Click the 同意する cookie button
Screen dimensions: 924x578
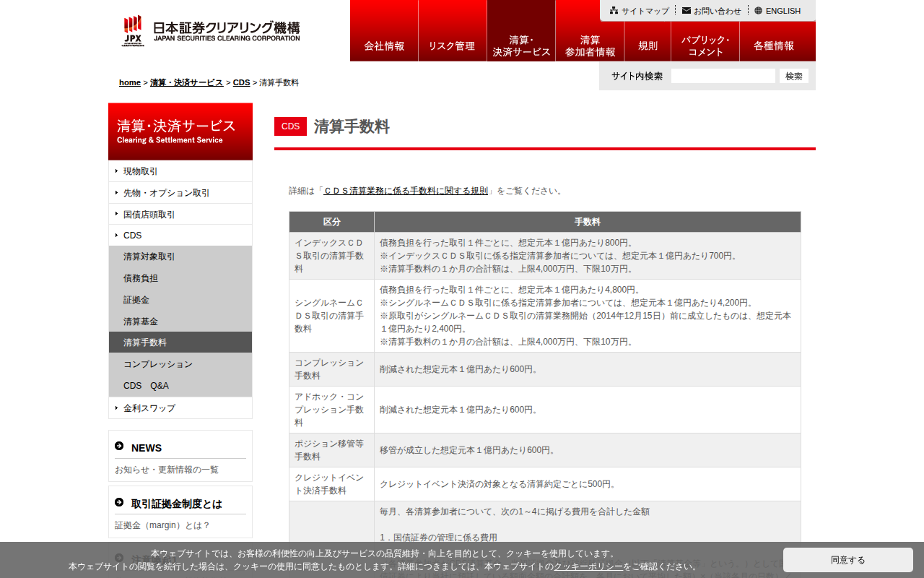click(x=848, y=560)
